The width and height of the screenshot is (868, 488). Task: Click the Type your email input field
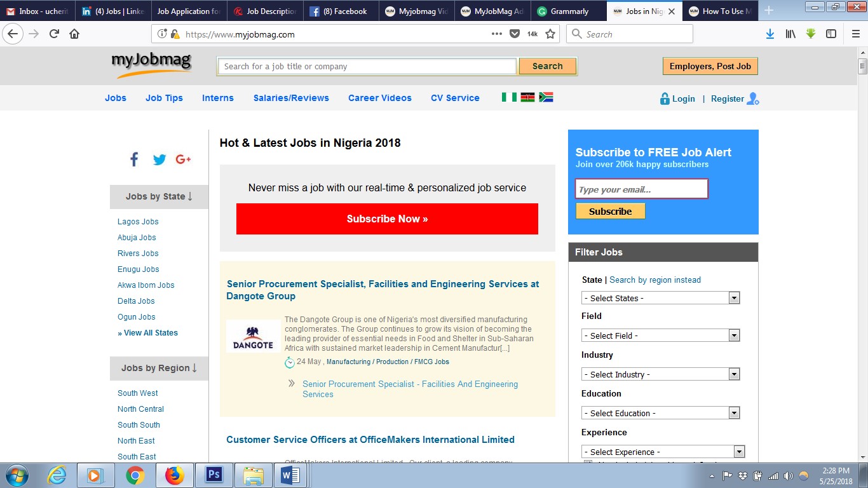642,189
